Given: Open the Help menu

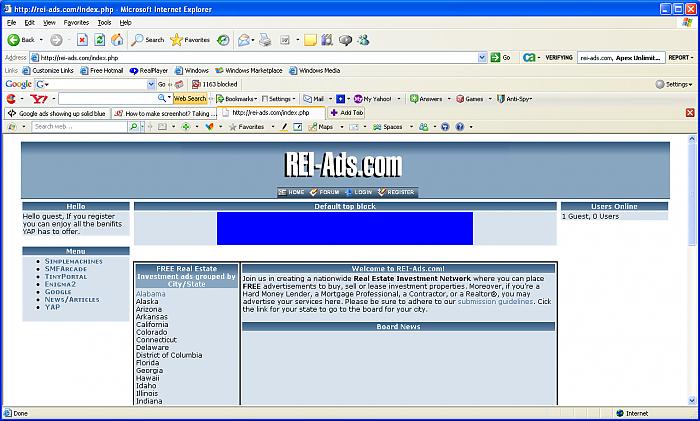Looking at the screenshot, I should [x=125, y=22].
